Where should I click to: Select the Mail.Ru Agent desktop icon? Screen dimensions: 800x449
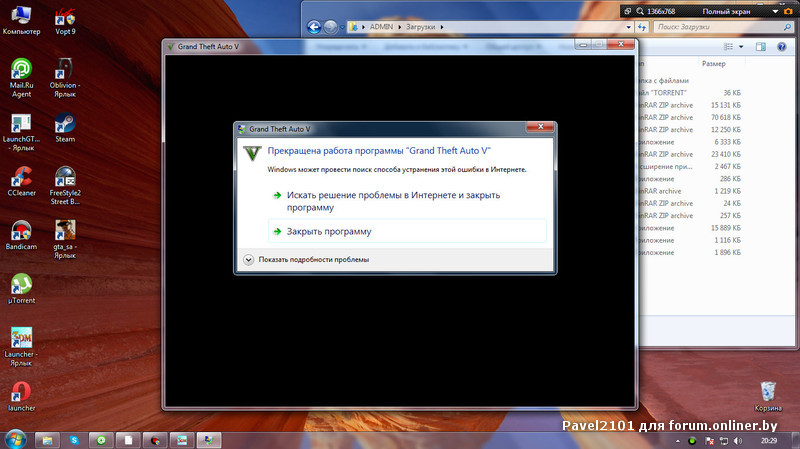[21, 78]
